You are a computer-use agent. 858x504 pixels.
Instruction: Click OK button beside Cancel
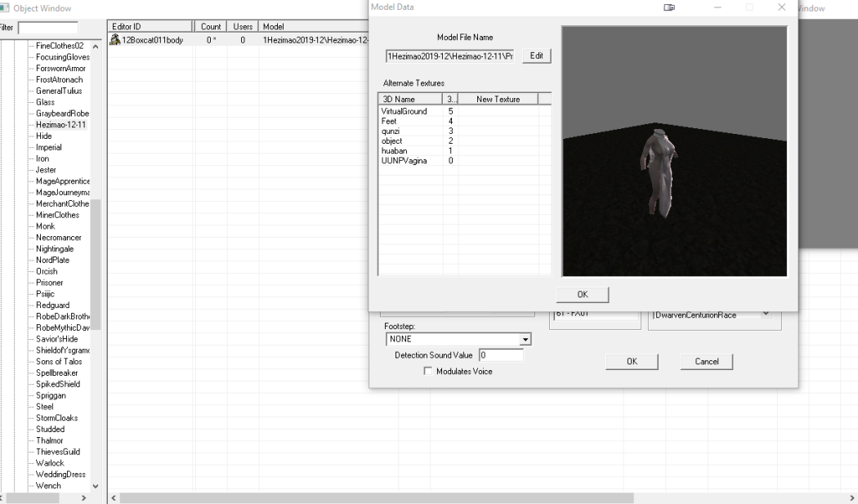(632, 362)
